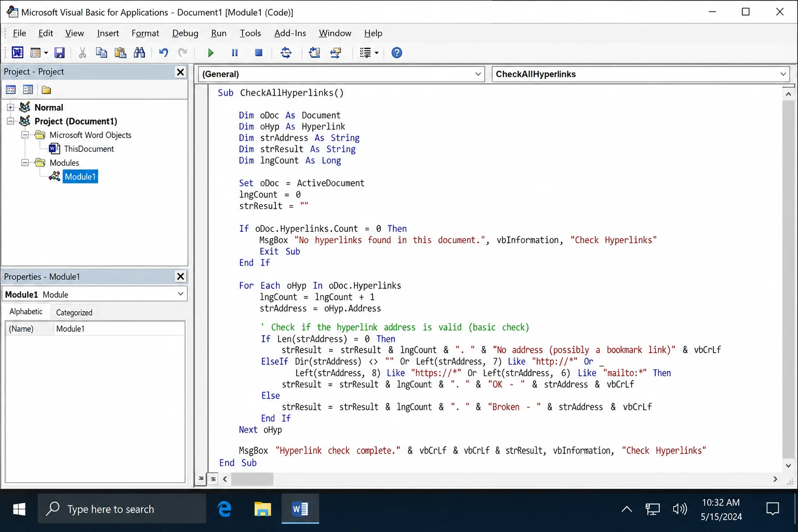Redo the last undone edit

(x=182, y=52)
